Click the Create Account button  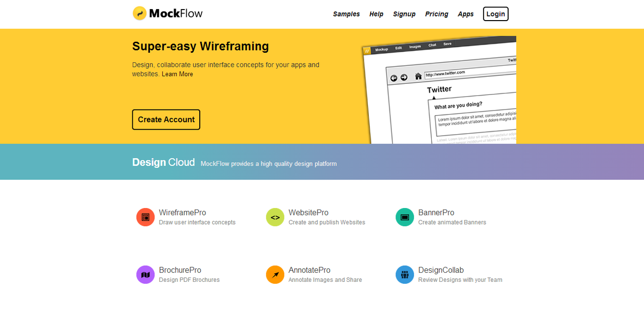coord(166,120)
